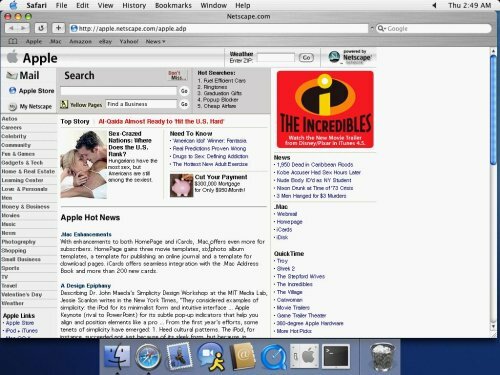The image size is (500, 375).
Task: Click the Find a Business field
Action: point(141,104)
